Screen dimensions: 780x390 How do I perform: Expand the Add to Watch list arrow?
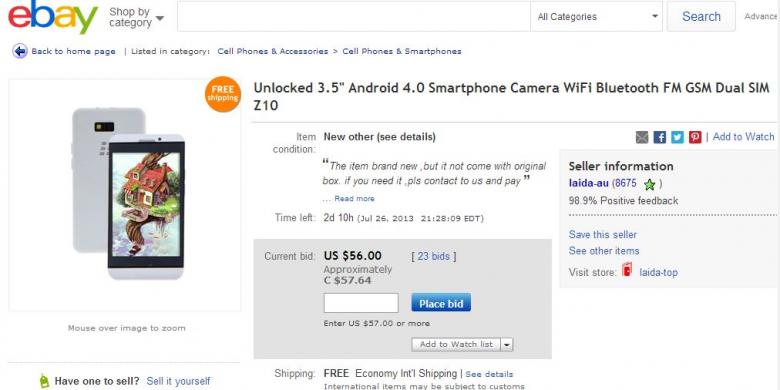(506, 344)
